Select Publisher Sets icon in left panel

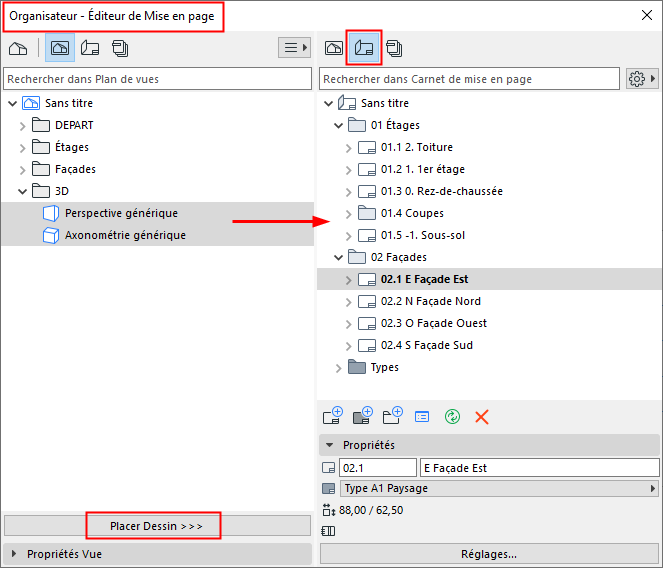click(x=120, y=48)
